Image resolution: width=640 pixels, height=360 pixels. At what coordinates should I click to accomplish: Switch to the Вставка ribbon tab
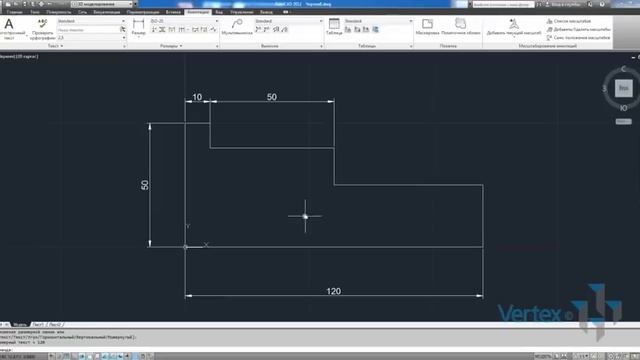(x=173, y=12)
